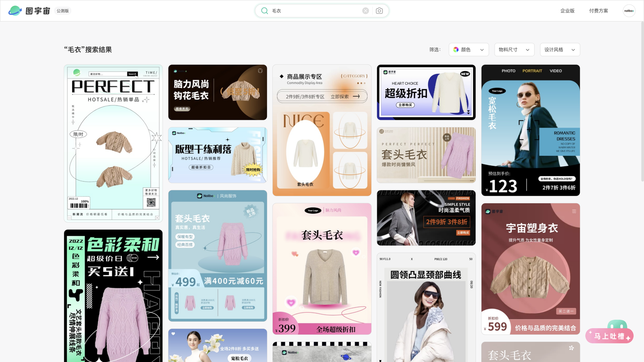Click the 马上吐槽 feedback button
This screenshot has height=362, width=644.
click(x=609, y=336)
